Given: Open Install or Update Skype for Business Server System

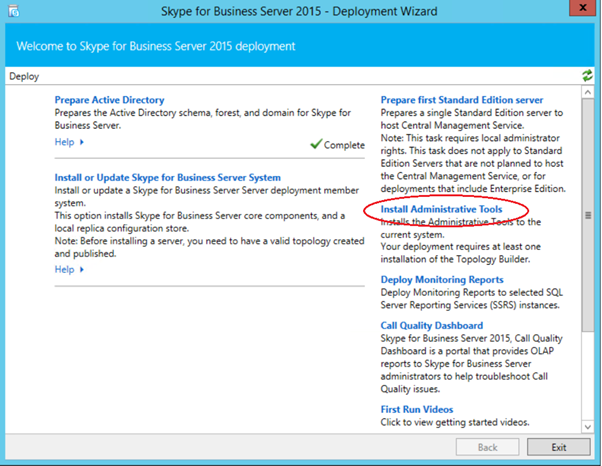Looking at the screenshot, I should [167, 178].
